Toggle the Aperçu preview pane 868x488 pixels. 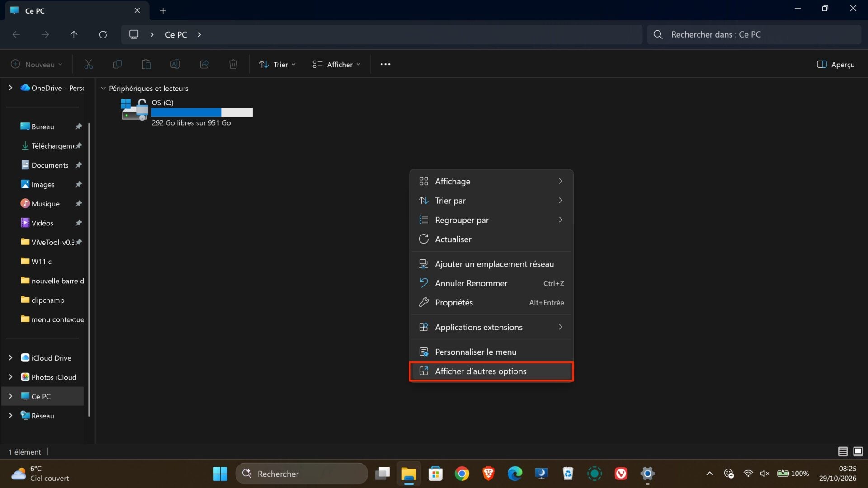tap(835, 64)
